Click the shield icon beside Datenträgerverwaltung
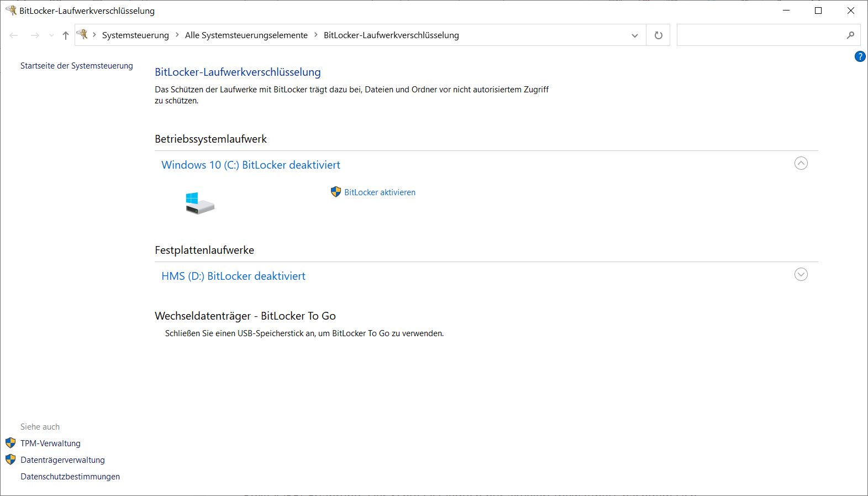 [x=10, y=460]
